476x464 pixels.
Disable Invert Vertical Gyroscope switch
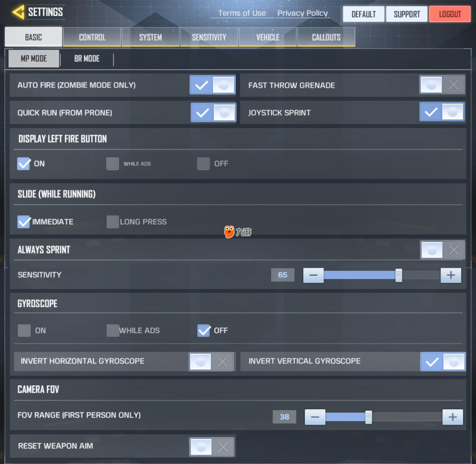point(443,362)
